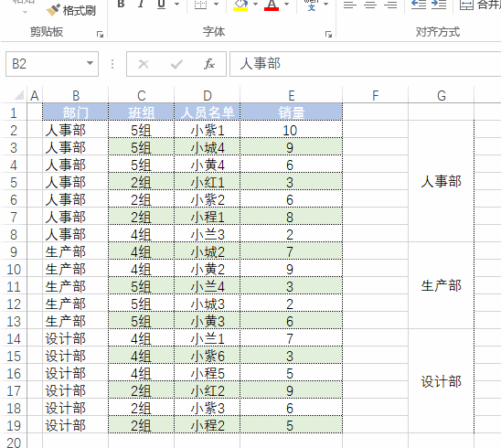
Task: Click merged cell 生产部 in column G
Action: point(442,285)
